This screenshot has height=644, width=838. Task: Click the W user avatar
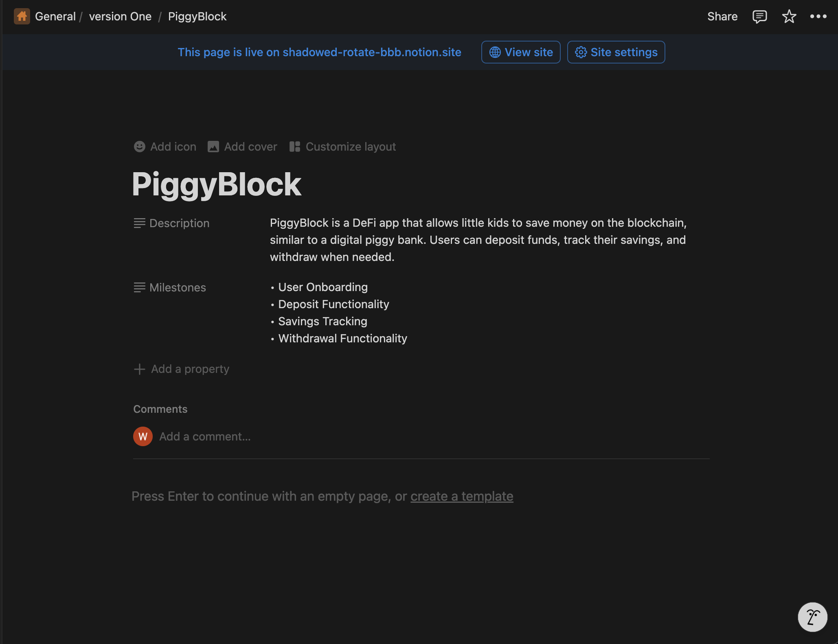coord(143,436)
